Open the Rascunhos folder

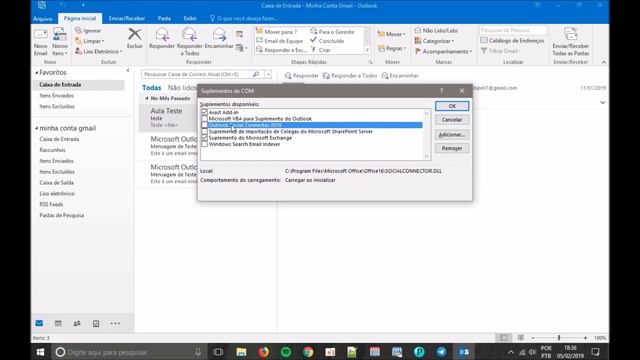(x=53, y=150)
